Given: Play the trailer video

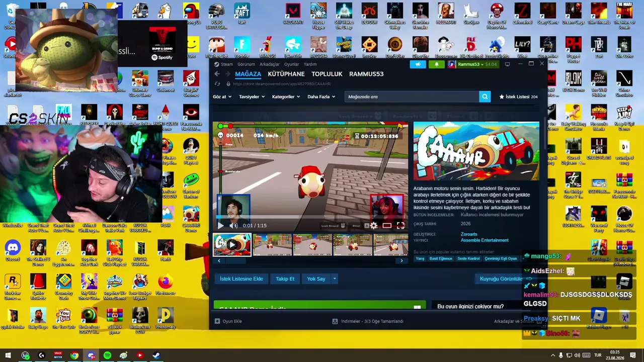Looking at the screenshot, I should coord(220,226).
